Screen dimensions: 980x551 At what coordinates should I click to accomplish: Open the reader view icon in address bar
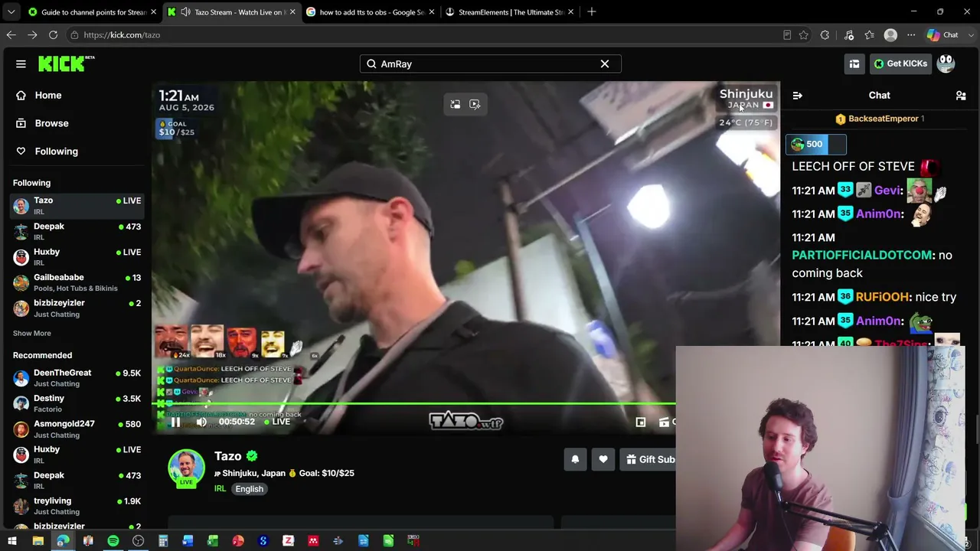(787, 34)
